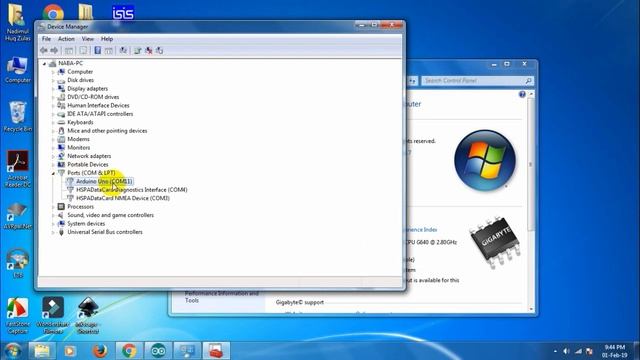Viewport: 640px width, 360px height.
Task: Click the Computer desktop icon
Action: [x=18, y=70]
